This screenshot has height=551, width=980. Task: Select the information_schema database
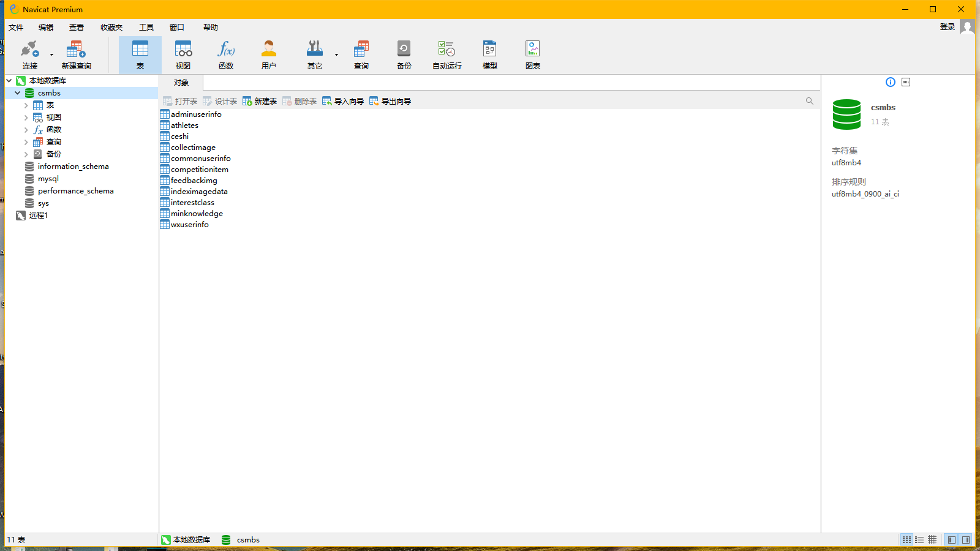(x=73, y=167)
